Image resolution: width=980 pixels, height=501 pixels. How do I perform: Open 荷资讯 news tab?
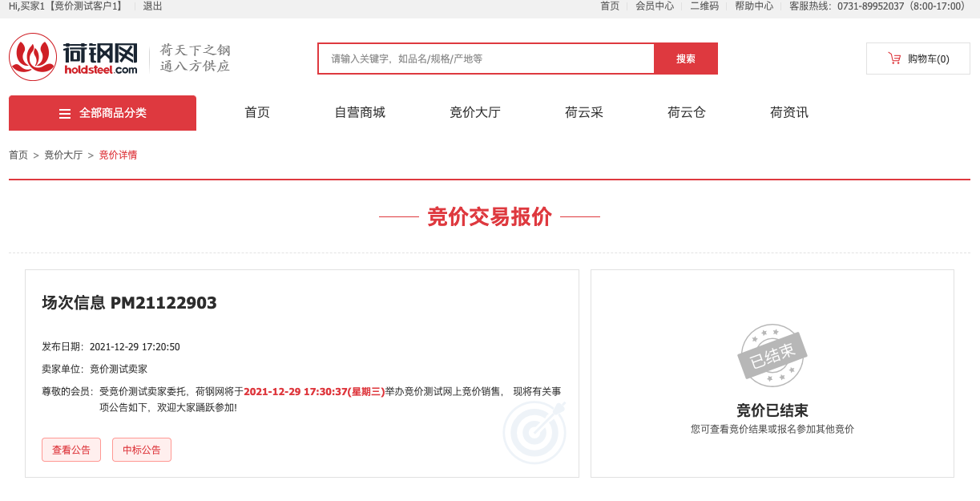click(x=789, y=112)
